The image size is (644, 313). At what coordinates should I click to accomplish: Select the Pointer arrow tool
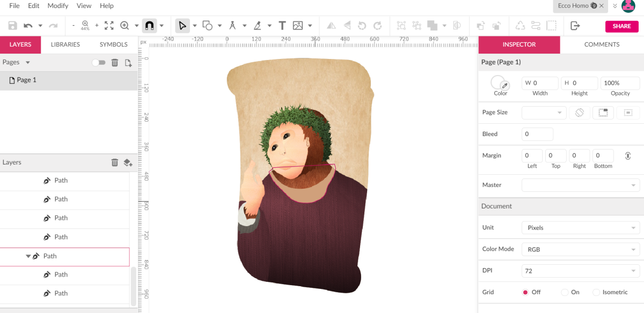click(182, 25)
